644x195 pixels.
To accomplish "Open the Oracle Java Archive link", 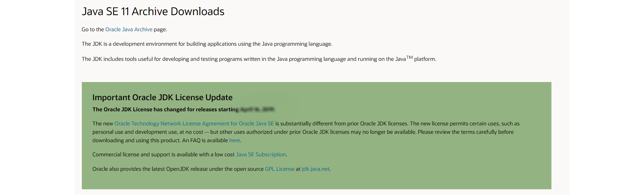I will (x=129, y=30).
